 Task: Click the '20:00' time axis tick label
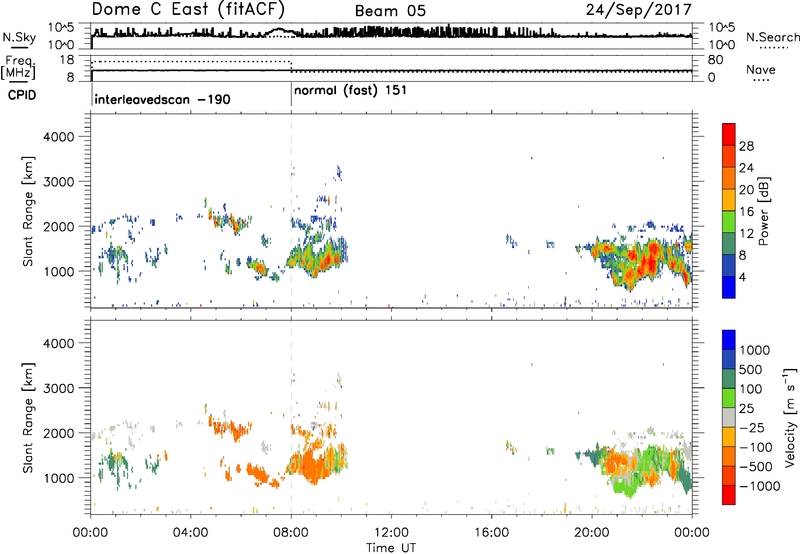pos(591,533)
